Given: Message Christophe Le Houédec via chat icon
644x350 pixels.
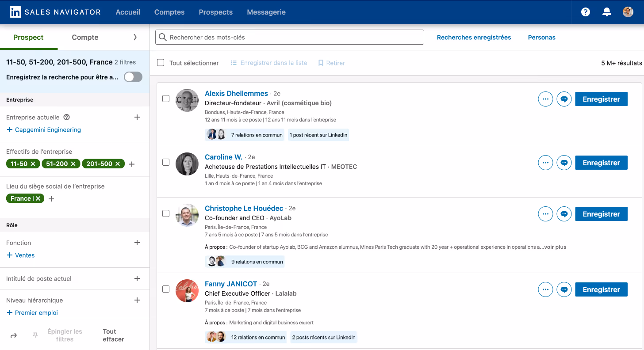Looking at the screenshot, I should coord(564,214).
